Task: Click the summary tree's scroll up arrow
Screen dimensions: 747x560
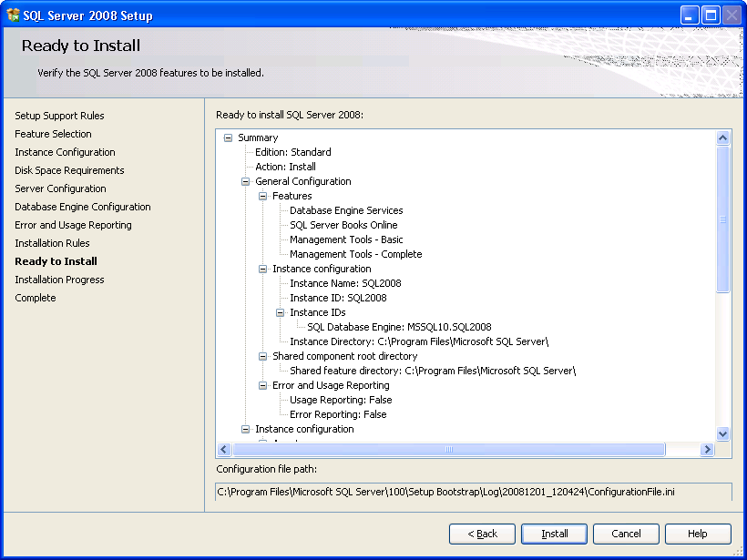Action: [722, 138]
